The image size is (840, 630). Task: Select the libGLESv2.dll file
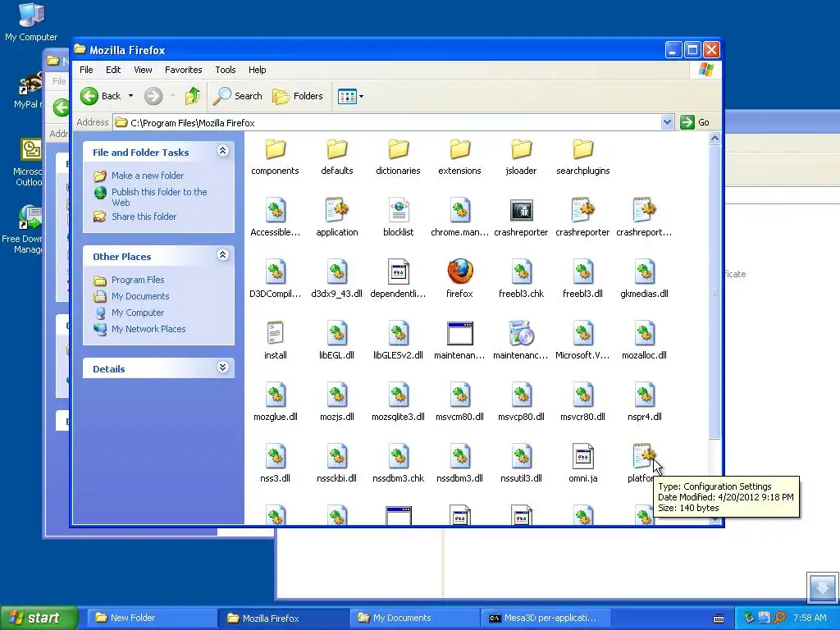point(398,340)
